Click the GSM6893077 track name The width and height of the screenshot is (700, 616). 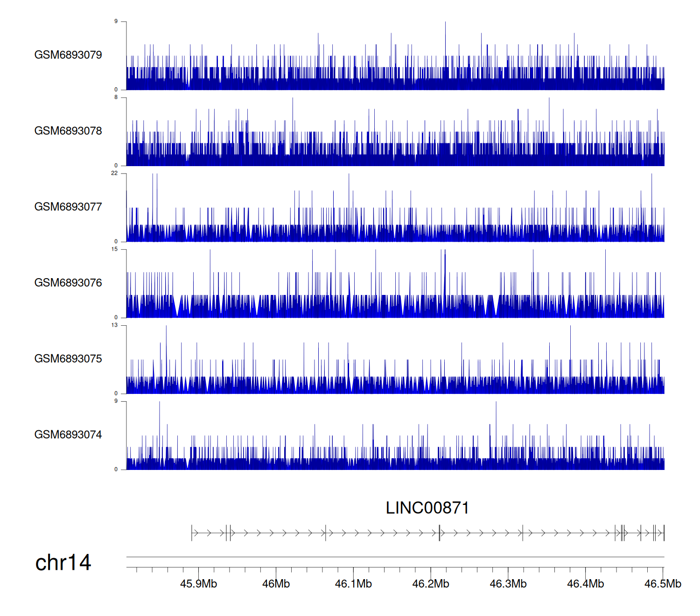pos(68,207)
